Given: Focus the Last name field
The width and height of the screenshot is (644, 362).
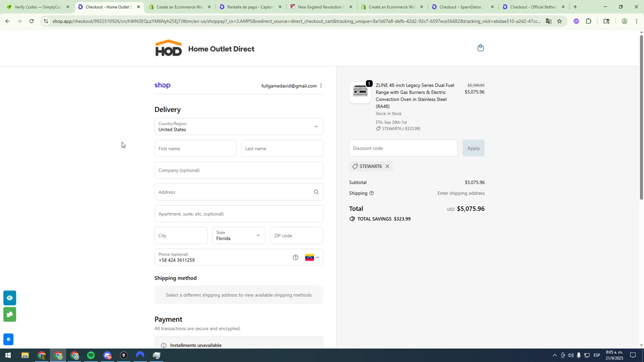Looking at the screenshot, I should pyautogui.click(x=282, y=148).
